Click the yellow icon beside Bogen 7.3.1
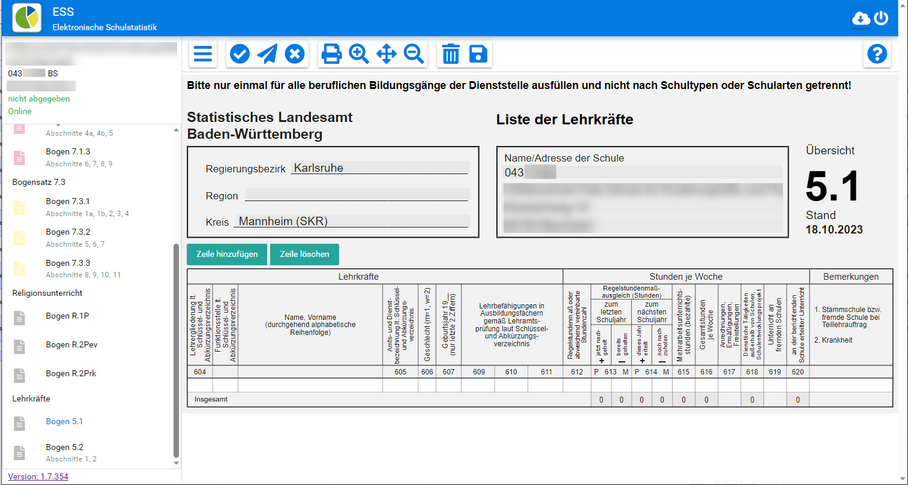This screenshot has width=908, height=485. coord(20,207)
